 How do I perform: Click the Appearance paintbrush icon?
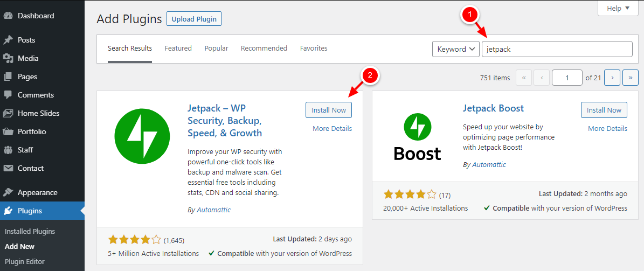coord(8,192)
